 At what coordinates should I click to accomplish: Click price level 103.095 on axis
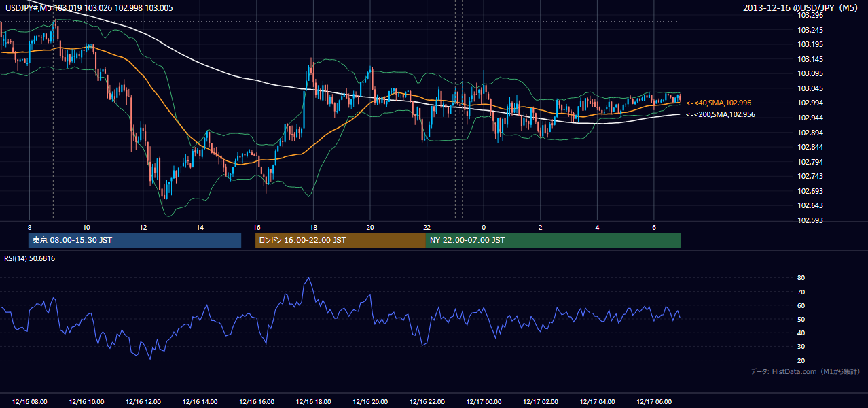coord(810,73)
